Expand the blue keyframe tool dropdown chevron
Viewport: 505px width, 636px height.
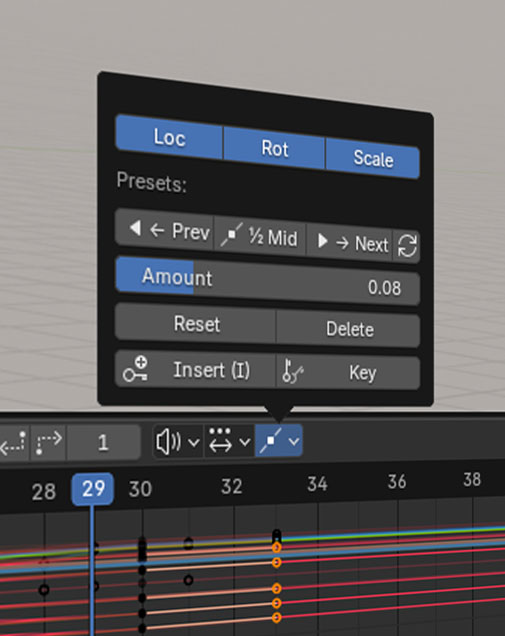[x=294, y=441]
